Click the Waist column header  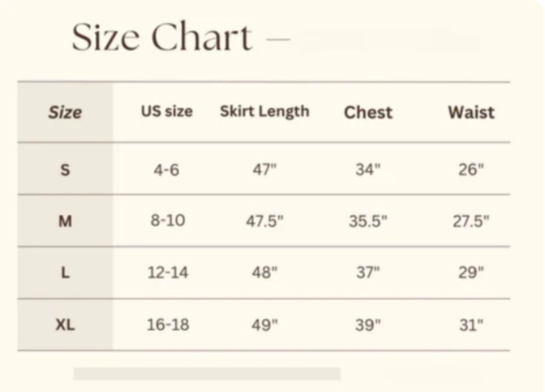tap(471, 112)
